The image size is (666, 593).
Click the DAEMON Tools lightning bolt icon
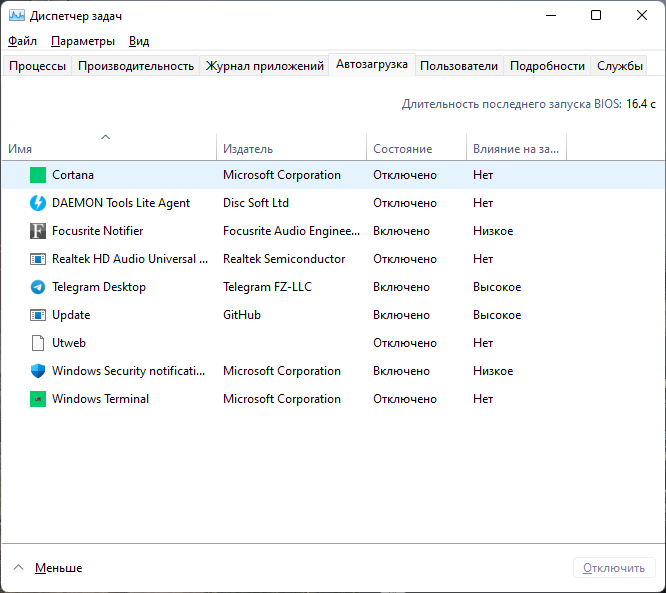[38, 203]
